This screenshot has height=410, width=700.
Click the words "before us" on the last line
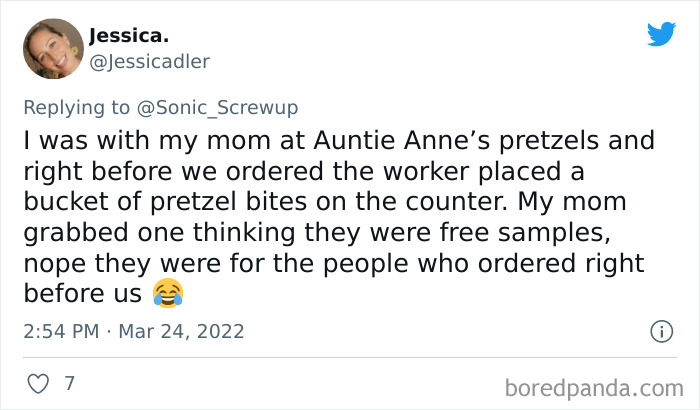[x=82, y=294]
